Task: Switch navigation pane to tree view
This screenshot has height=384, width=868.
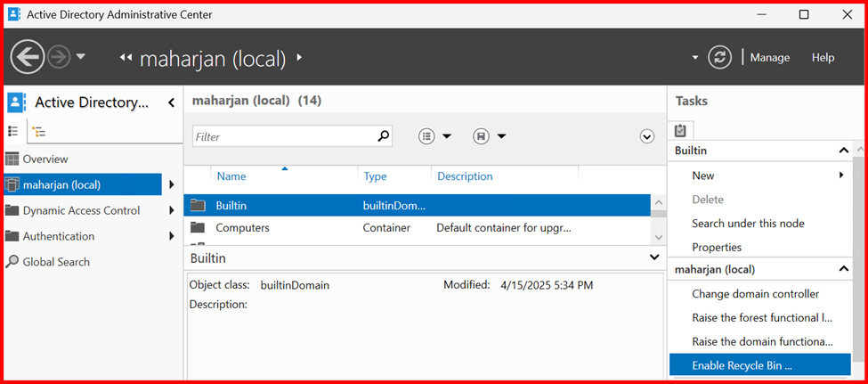Action: 38,131
